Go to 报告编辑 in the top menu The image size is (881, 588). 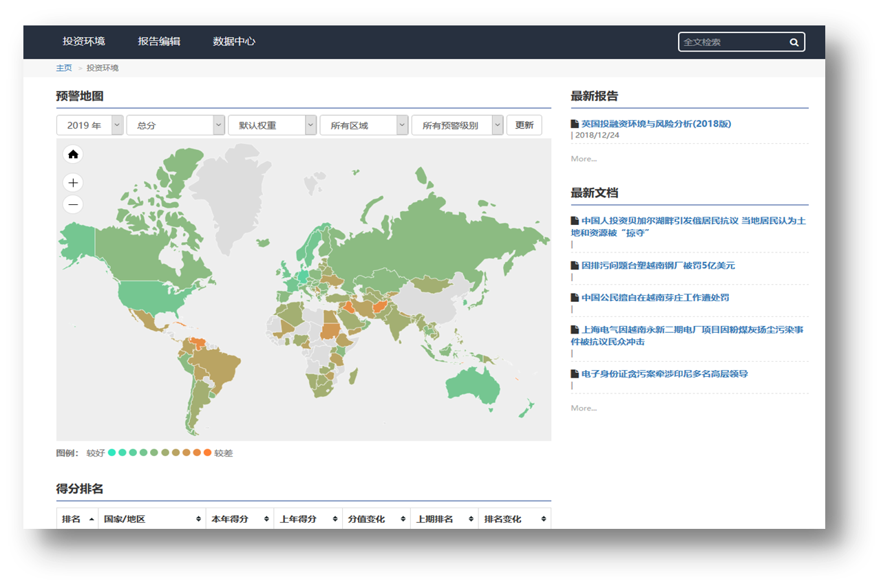(x=159, y=41)
